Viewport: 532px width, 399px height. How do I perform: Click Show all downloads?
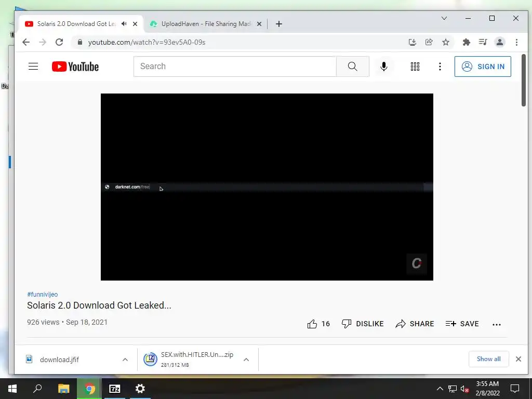[x=488, y=359]
